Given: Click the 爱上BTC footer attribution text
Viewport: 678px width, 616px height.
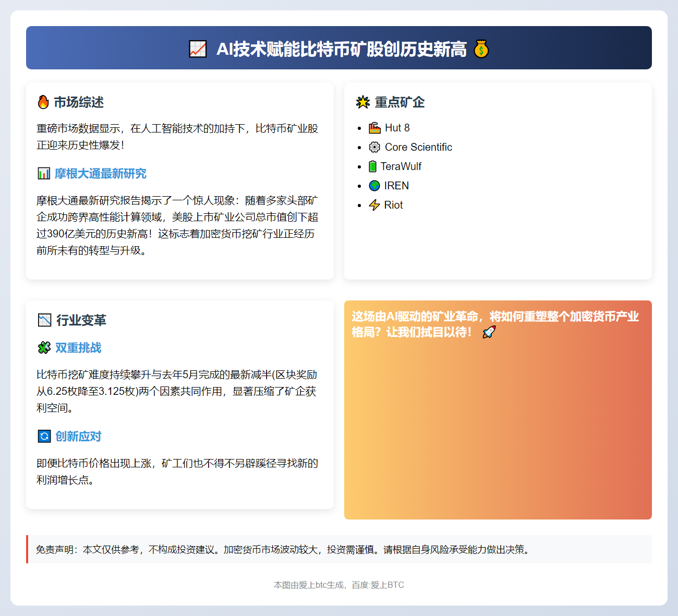Looking at the screenshot, I should 338,585.
